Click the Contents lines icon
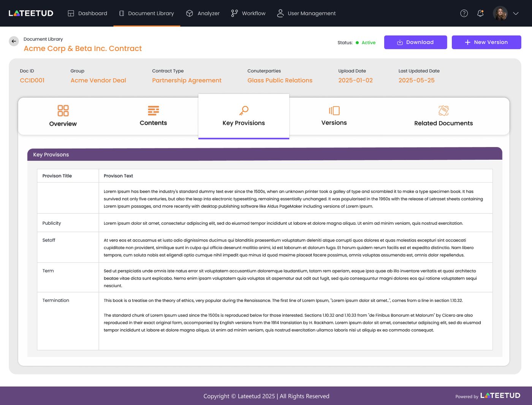This screenshot has width=532, height=405. pos(154,111)
